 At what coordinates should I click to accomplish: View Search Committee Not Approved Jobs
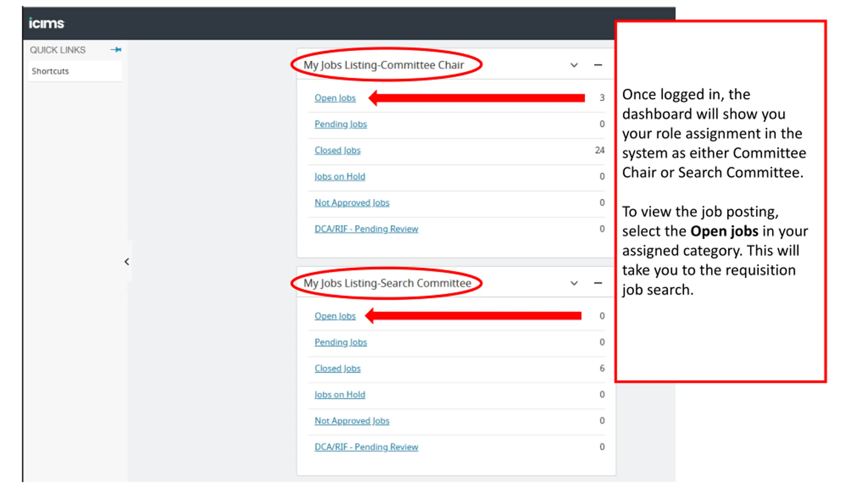352,421
